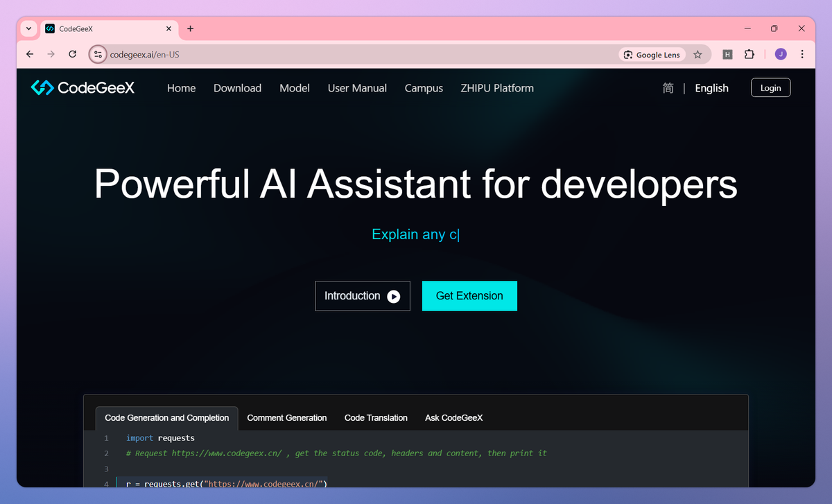This screenshot has width=832, height=504.
Task: Go to Home nav link
Action: click(181, 88)
